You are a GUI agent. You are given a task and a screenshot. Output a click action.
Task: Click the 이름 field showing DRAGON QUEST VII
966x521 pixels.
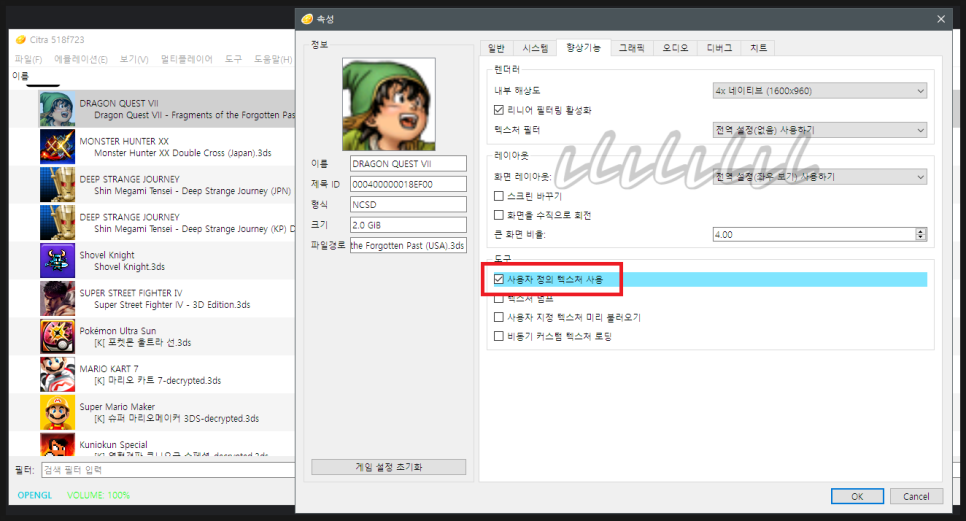tap(408, 164)
